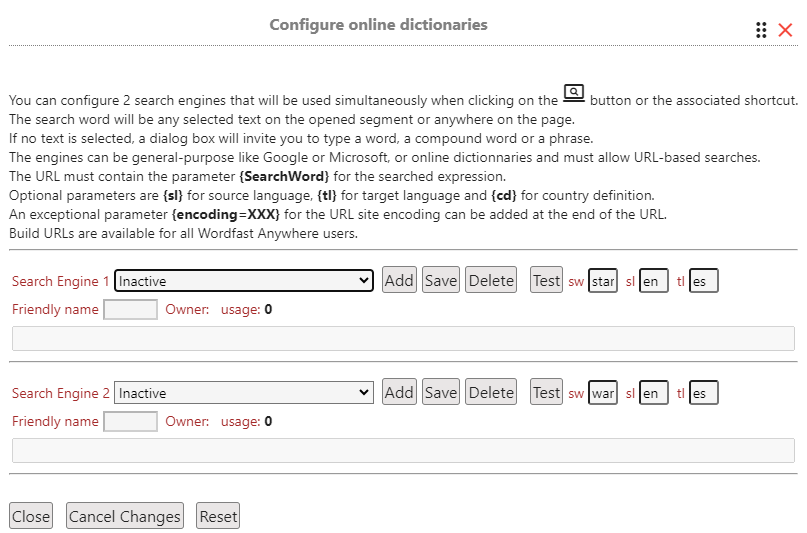Focus the tl field for Engine 2
Viewport: 807px width, 533px height.
coord(704,393)
